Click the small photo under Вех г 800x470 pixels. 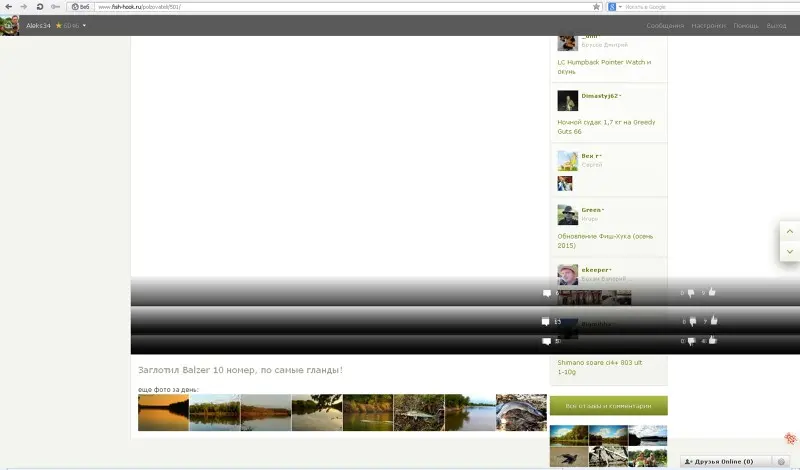pyautogui.click(x=565, y=183)
